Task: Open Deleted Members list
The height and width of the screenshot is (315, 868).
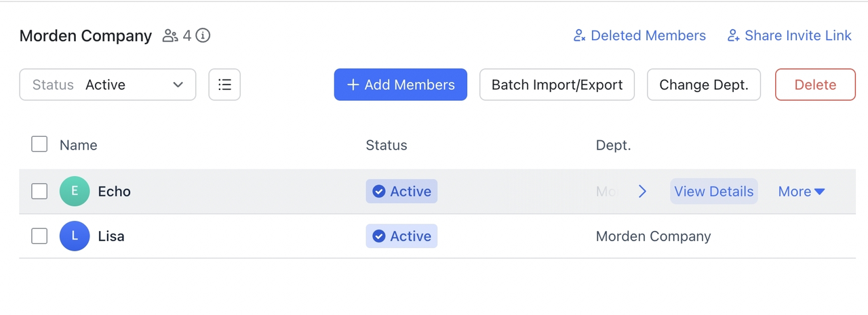Action: [648, 36]
